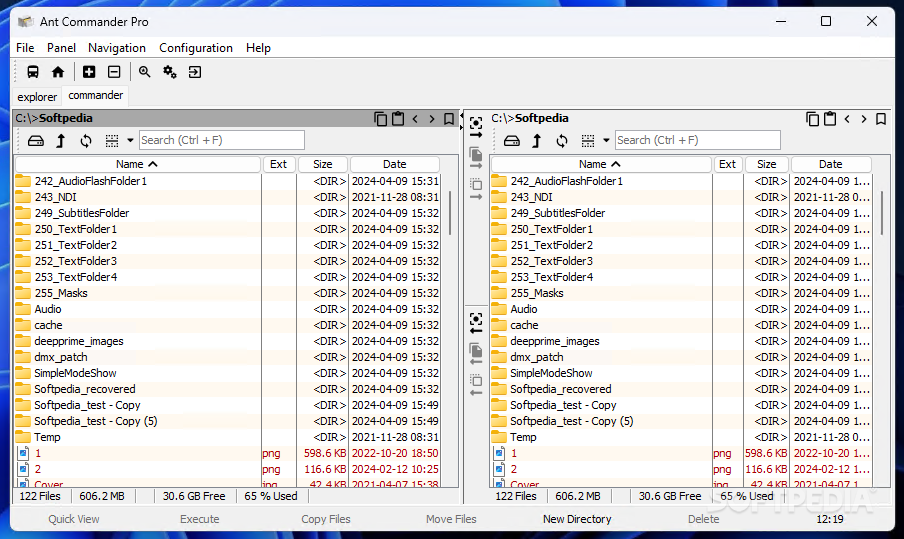Viewport: 904px width, 539px height.
Task: Sync folder to left panel icon
Action: [x=476, y=323]
